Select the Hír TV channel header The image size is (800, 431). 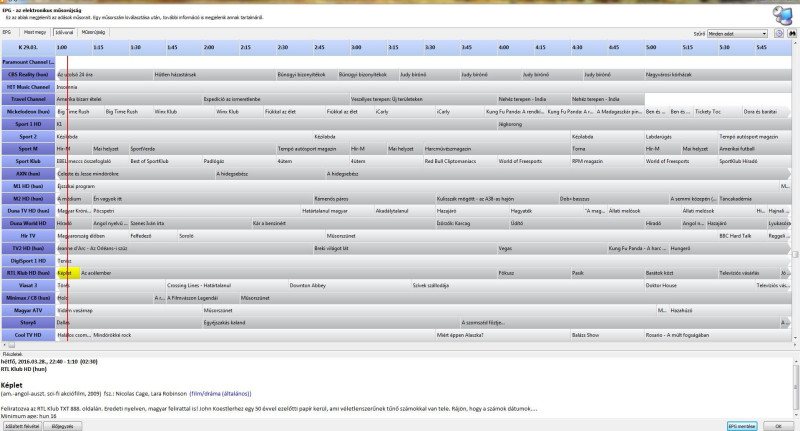click(x=28, y=236)
